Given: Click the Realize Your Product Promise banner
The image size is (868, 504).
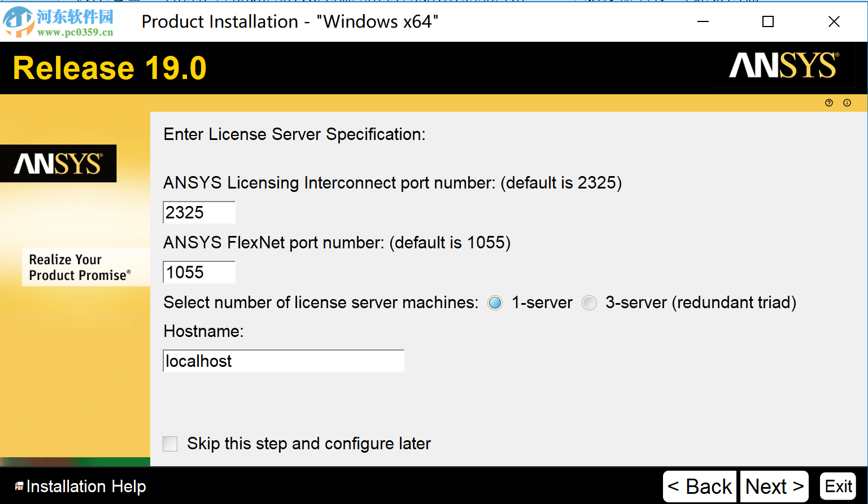Looking at the screenshot, I should pos(79,268).
